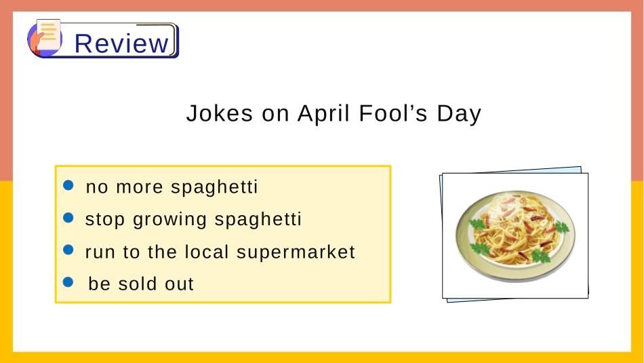Click the slide title "Jokes on April Fool's Day"
This screenshot has width=644, height=363.
[x=334, y=113]
